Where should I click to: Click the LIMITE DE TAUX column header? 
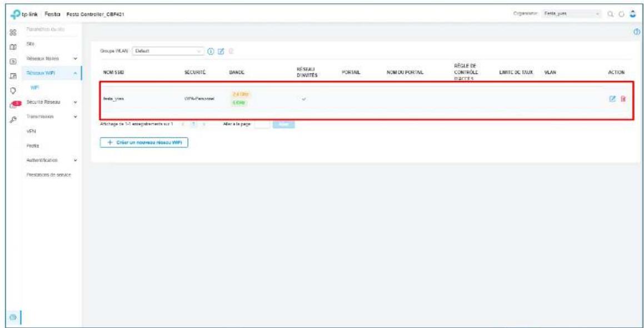516,72
